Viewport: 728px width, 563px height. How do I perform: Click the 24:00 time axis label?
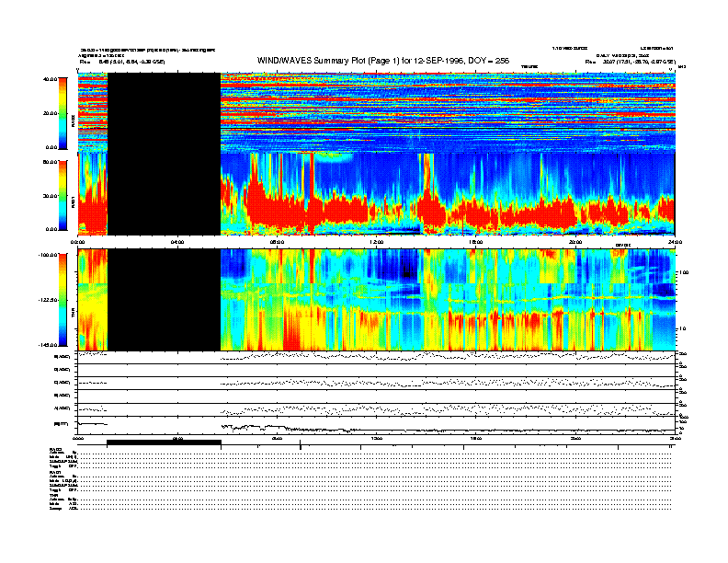(x=674, y=242)
